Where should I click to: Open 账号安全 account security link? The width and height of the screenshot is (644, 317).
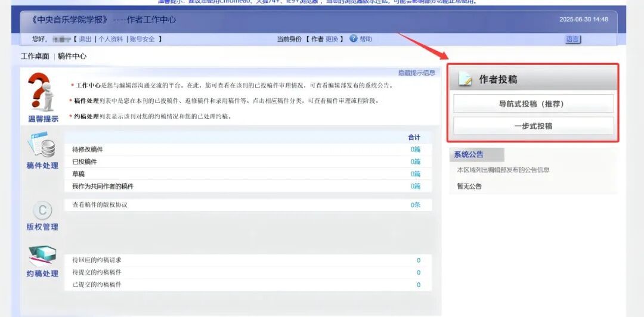click(142, 39)
